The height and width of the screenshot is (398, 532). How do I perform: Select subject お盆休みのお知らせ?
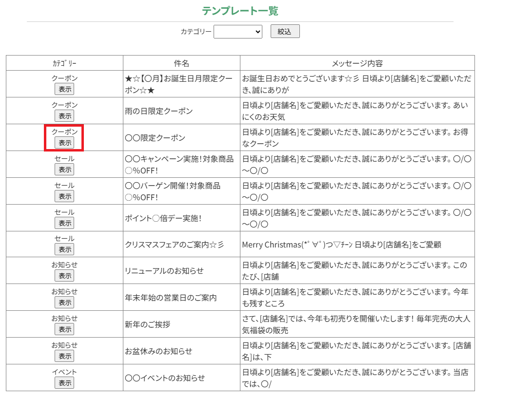coord(158,351)
